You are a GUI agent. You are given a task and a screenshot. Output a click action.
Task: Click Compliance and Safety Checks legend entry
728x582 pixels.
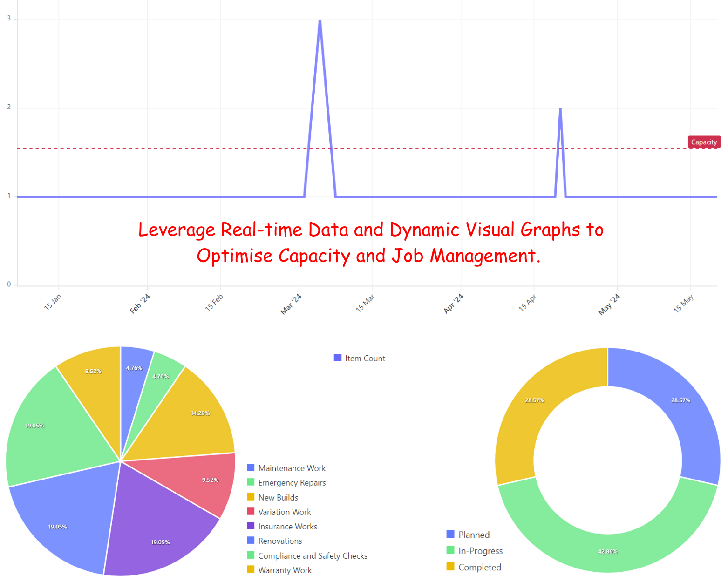pyautogui.click(x=313, y=555)
